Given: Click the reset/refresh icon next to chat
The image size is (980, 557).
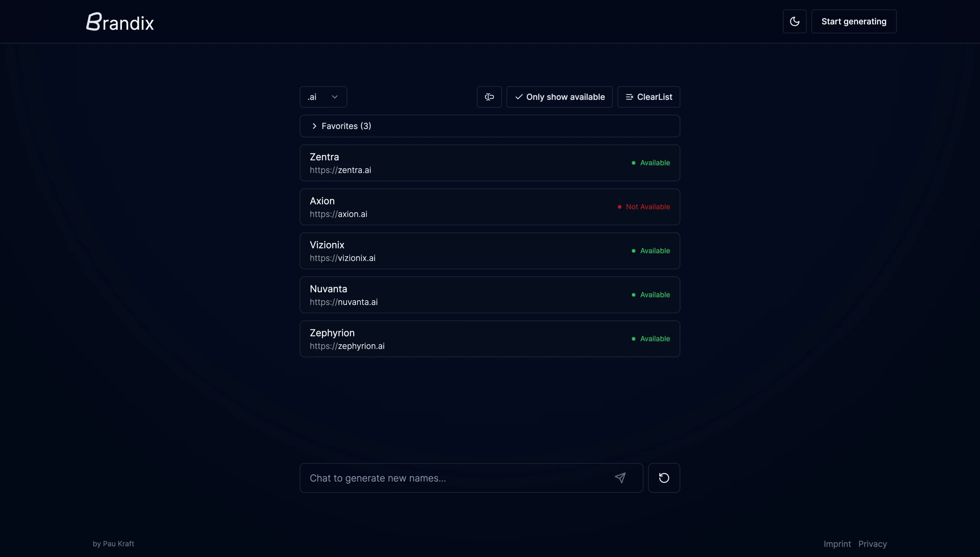Looking at the screenshot, I should coord(664,478).
